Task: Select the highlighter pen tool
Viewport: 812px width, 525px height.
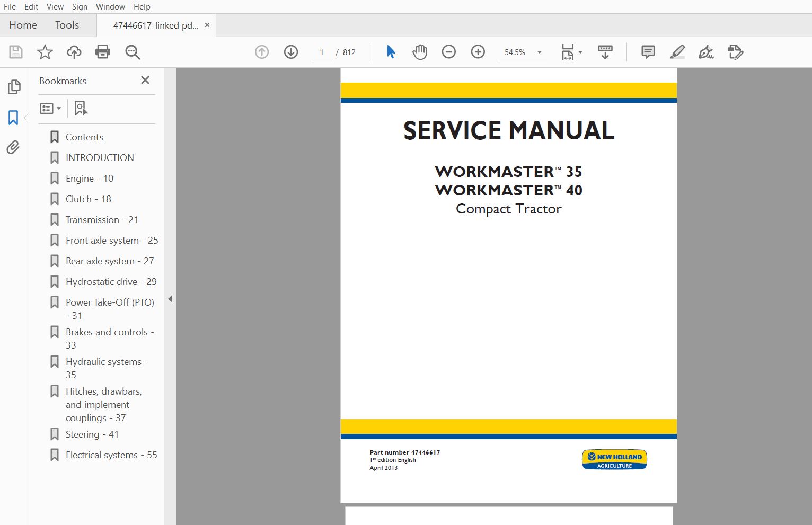Action: [677, 52]
